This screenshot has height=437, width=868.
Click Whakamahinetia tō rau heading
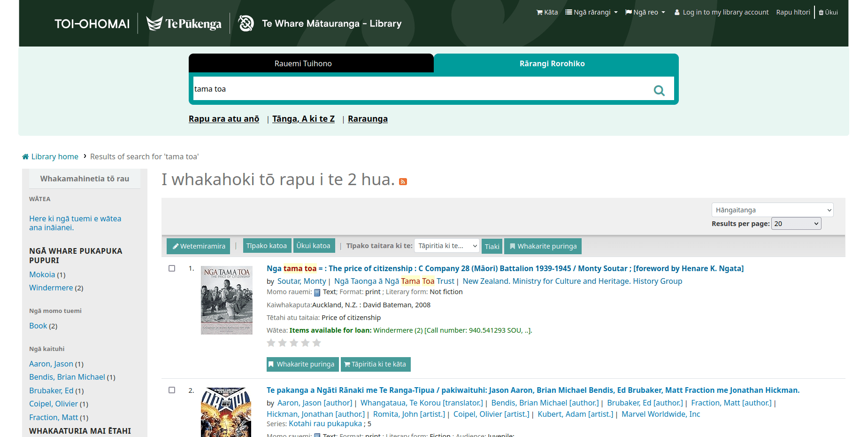(x=84, y=179)
